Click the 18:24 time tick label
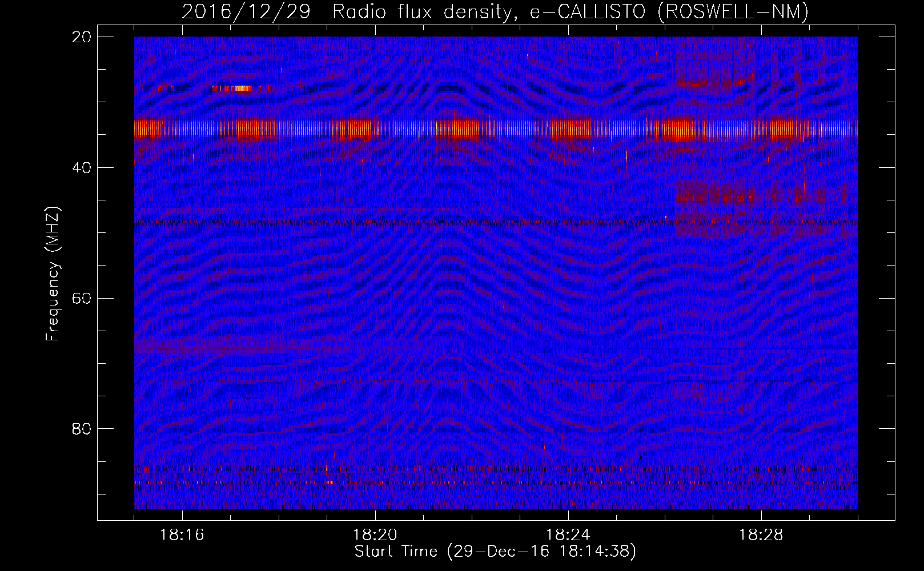Screen dimensions: 924x571 [568, 535]
